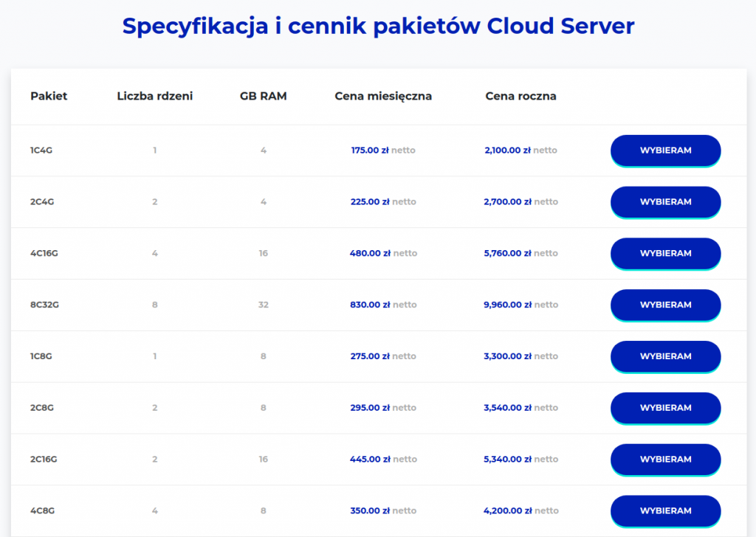756x537 pixels.
Task: Click the yearly price 5,760.00 zł
Action: (x=508, y=253)
